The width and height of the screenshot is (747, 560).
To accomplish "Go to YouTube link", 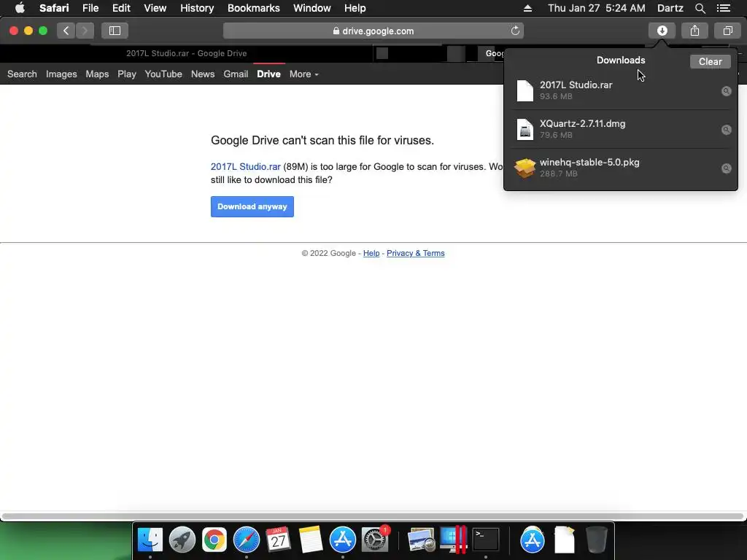I will pyautogui.click(x=163, y=74).
